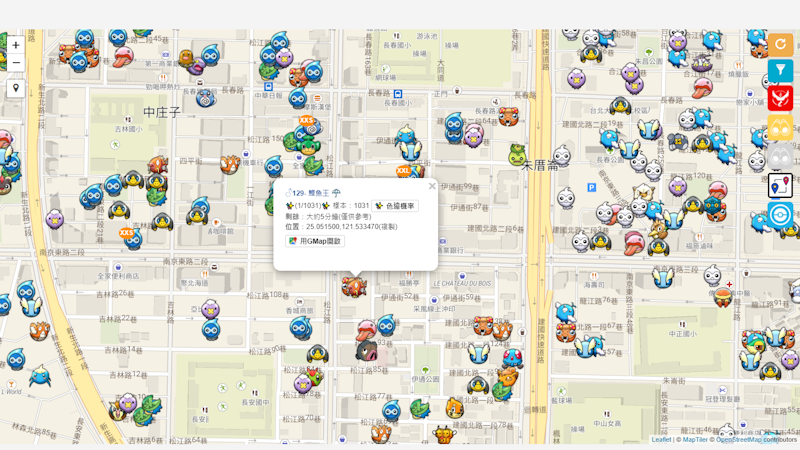Image resolution: width=800 pixels, height=450 pixels.
Task: Click 用GMap開啟 to open Google Maps
Action: pos(316,241)
